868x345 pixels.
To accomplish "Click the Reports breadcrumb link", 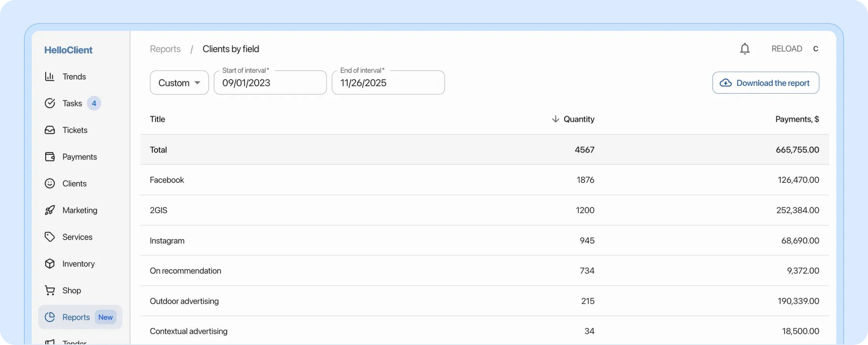I will pyautogui.click(x=165, y=49).
